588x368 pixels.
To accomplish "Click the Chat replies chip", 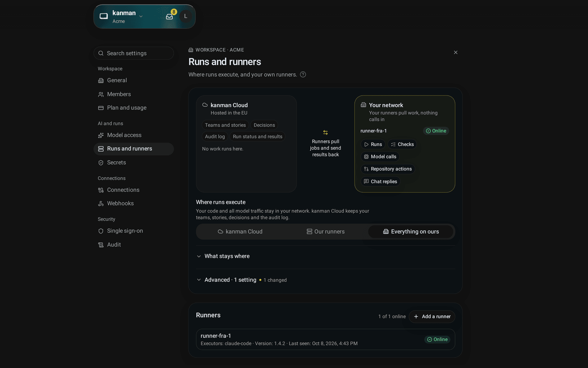I will coord(381,182).
